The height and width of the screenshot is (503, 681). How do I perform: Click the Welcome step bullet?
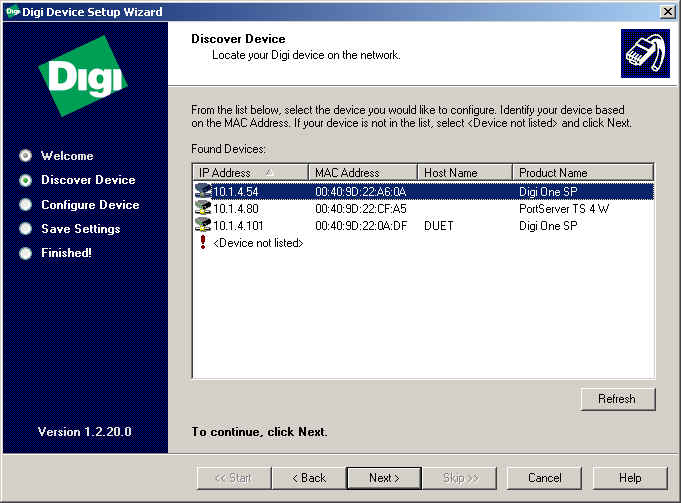tap(26, 156)
